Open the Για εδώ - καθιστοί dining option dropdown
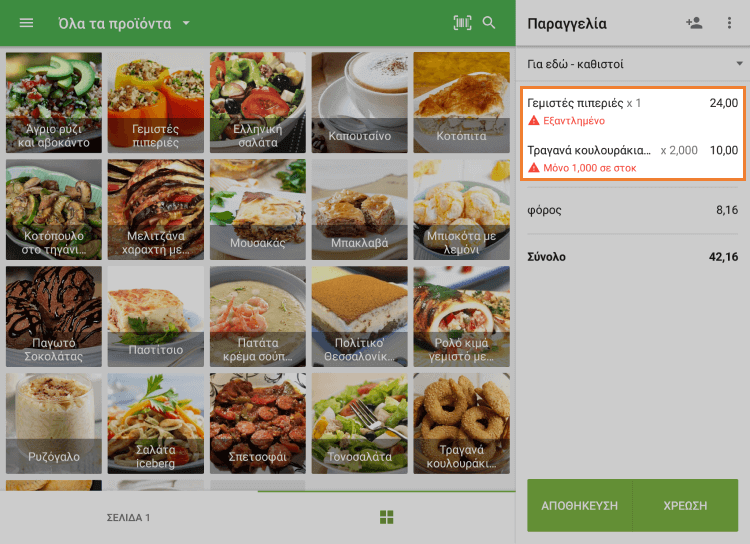 634,64
